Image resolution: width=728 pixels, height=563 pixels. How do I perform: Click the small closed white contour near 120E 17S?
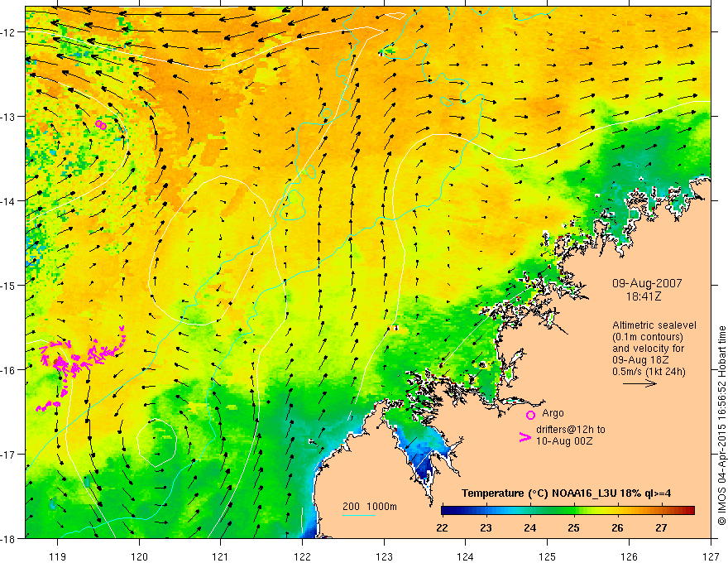(157, 442)
